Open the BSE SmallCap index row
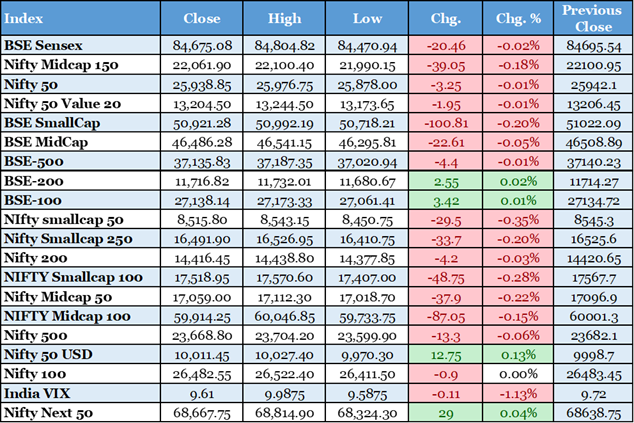Image resolution: width=634 pixels, height=423 pixels. (x=51, y=121)
